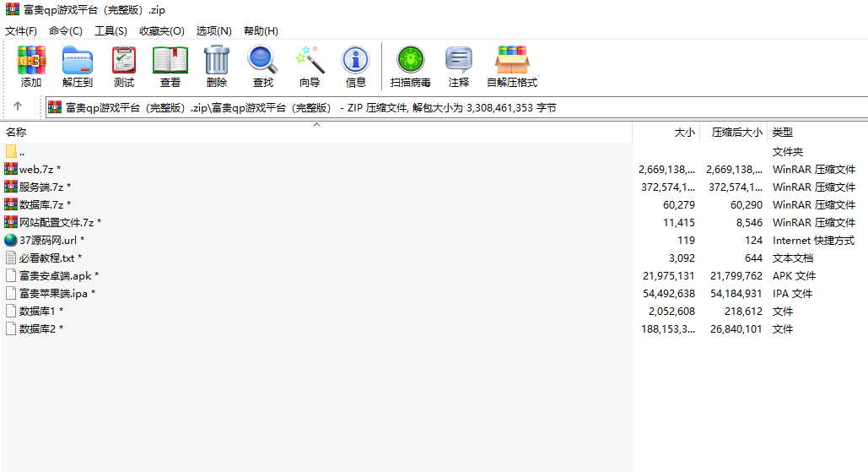The height and width of the screenshot is (472, 868).
Task: Click the type cell "文件夹"
Action: (x=787, y=152)
